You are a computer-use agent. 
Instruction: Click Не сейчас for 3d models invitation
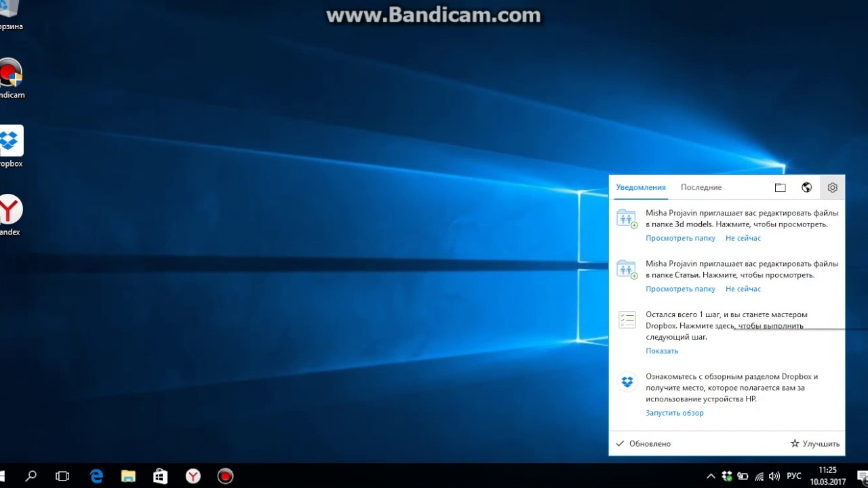coord(743,239)
